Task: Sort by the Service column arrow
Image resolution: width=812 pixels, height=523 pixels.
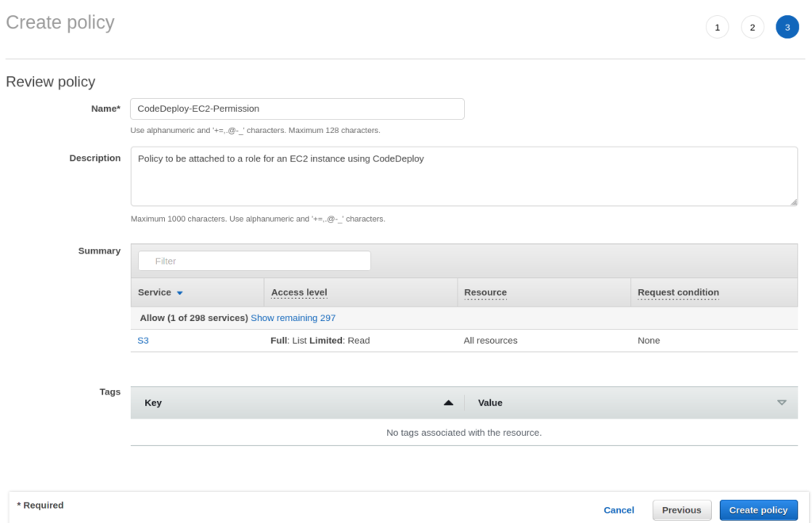Action: click(x=180, y=293)
